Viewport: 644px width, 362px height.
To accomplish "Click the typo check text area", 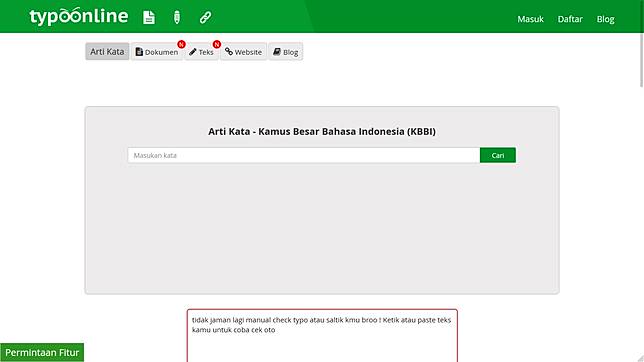I will (x=322, y=336).
